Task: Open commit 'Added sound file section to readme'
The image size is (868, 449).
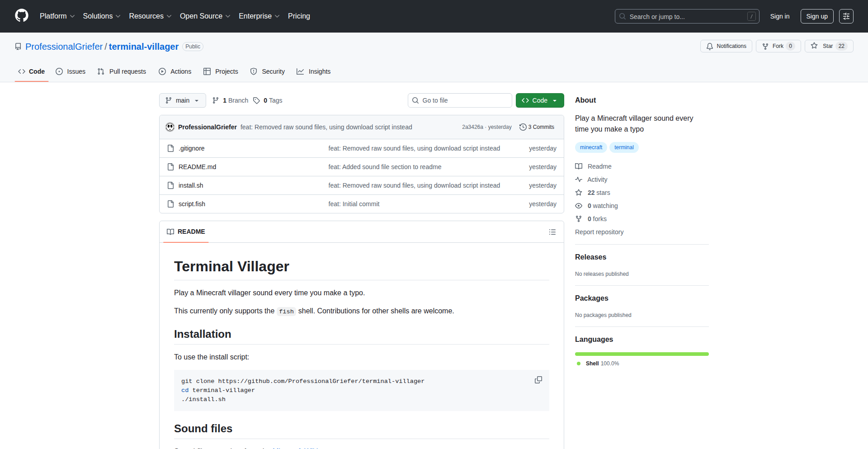Action: (385, 167)
